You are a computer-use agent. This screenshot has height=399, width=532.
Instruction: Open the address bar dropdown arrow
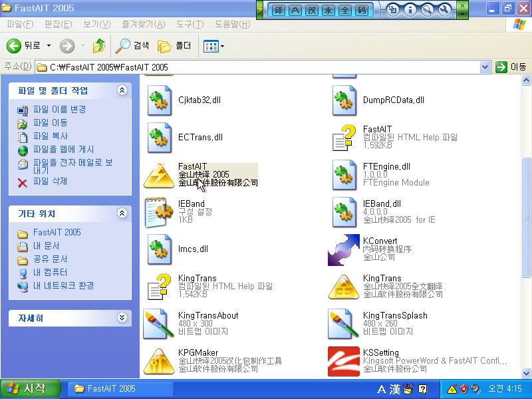click(x=485, y=67)
